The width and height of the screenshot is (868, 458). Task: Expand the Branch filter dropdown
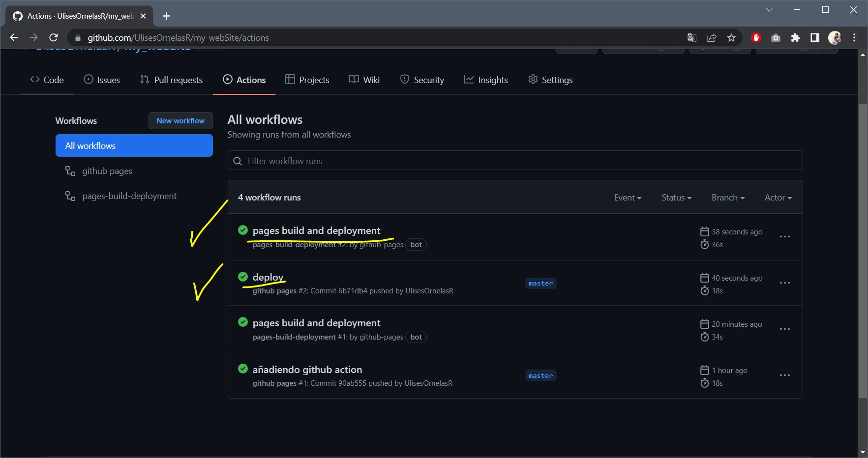tap(728, 198)
